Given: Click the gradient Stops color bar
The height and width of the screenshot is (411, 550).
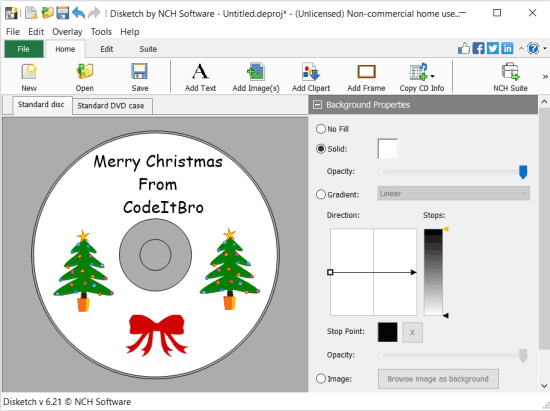Looking at the screenshot, I should (x=433, y=272).
